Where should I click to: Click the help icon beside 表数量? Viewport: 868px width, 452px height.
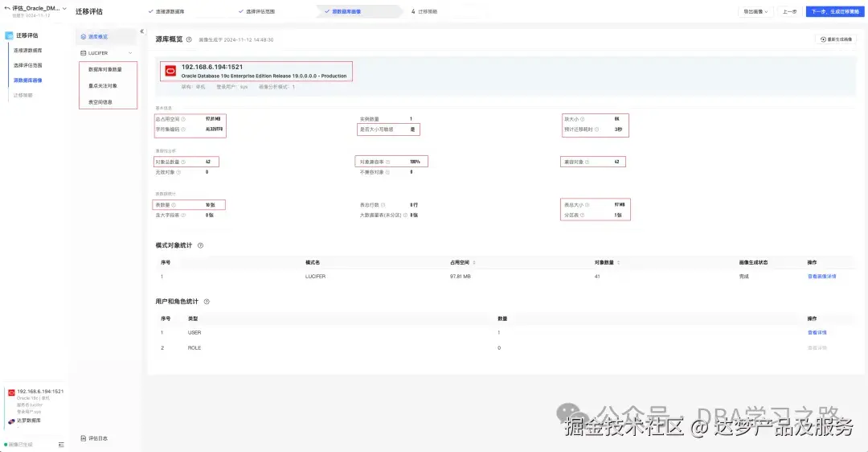[x=174, y=205]
